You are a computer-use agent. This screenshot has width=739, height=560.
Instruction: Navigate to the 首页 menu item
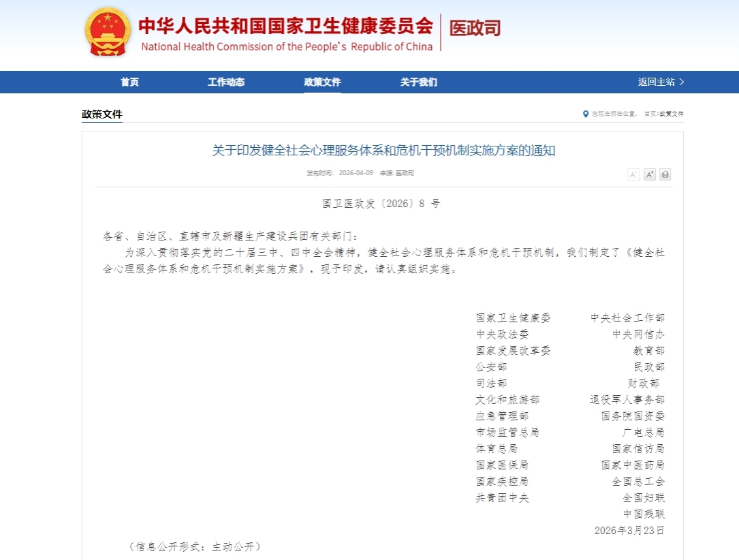[129, 82]
